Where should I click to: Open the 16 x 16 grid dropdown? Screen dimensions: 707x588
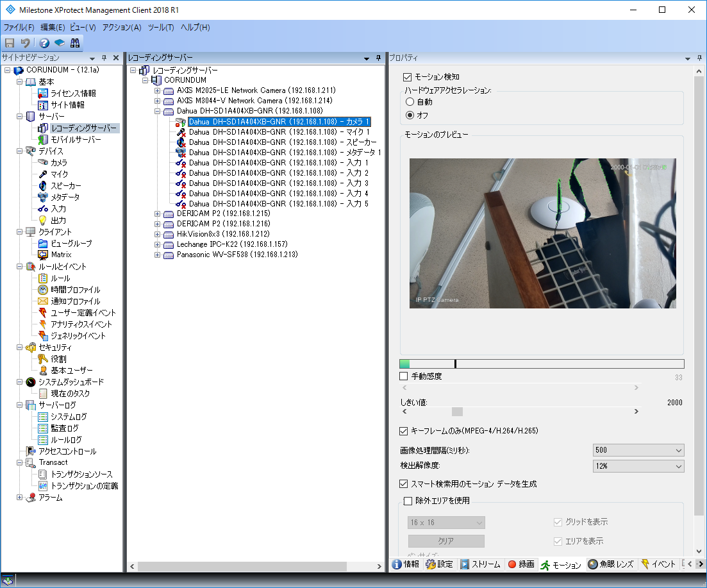[446, 523]
